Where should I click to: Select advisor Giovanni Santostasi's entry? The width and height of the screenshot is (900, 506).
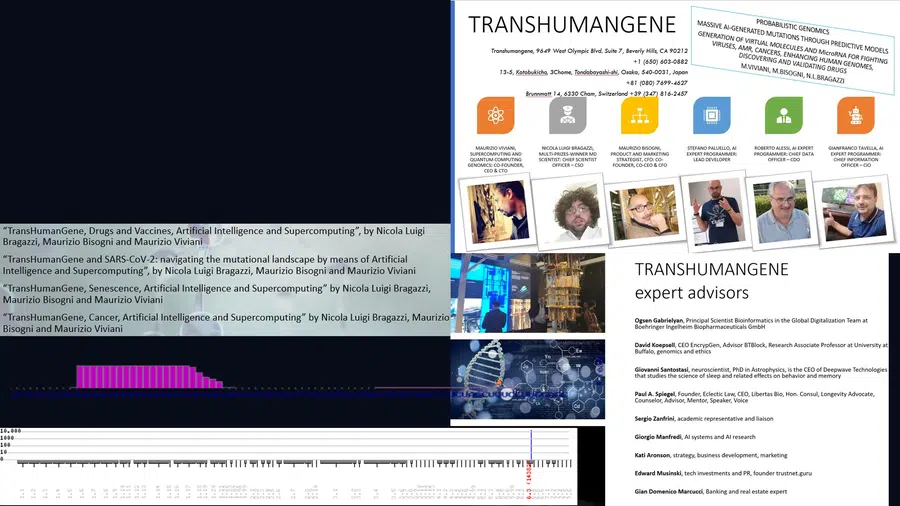point(761,373)
